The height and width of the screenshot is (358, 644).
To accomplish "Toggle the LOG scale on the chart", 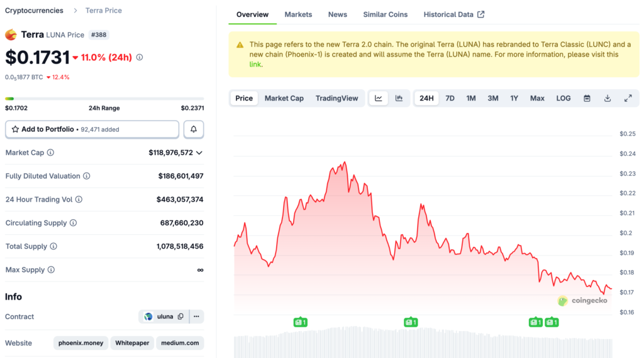I will [x=563, y=99].
